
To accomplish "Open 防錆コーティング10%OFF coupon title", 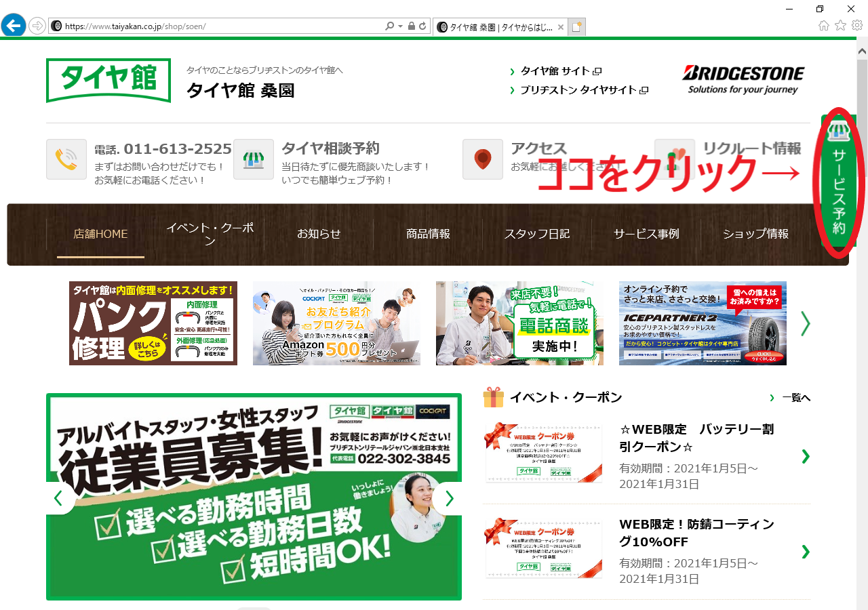I will coord(696,533).
